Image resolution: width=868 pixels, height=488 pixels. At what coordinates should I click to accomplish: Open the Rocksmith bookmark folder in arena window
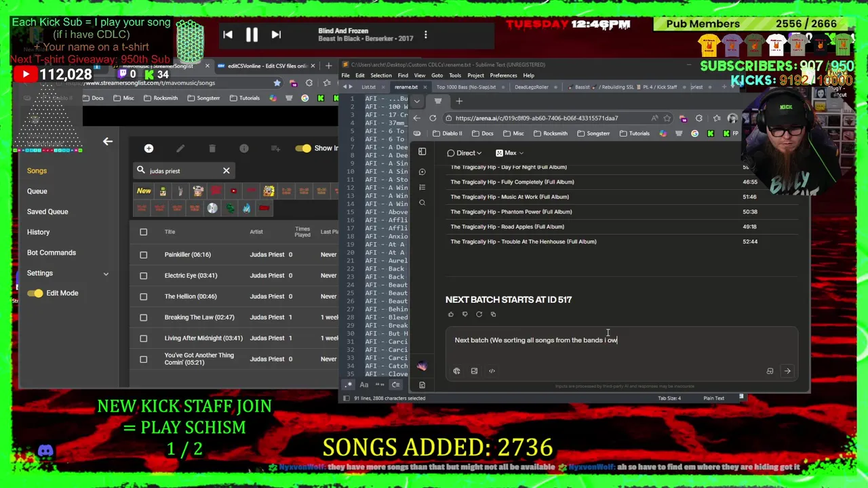click(x=550, y=134)
